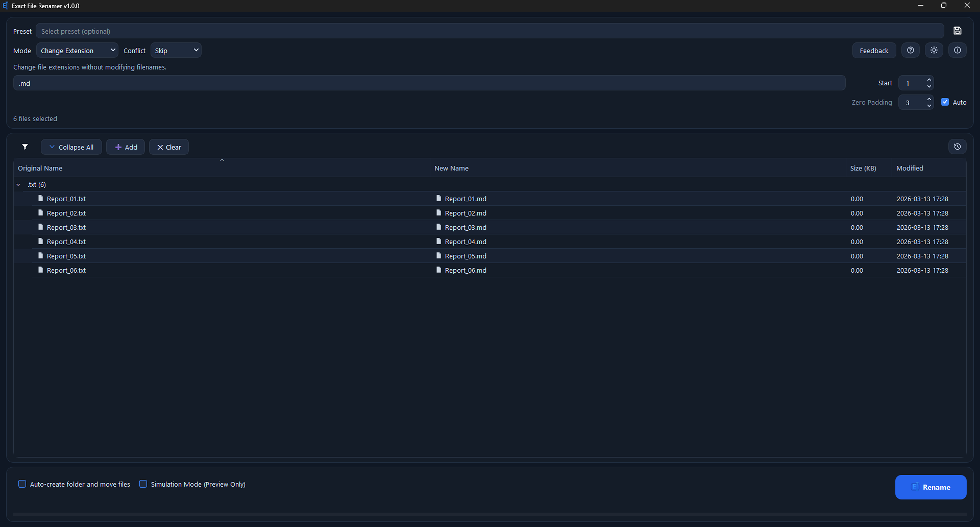
Task: Clear the file list
Action: click(169, 147)
